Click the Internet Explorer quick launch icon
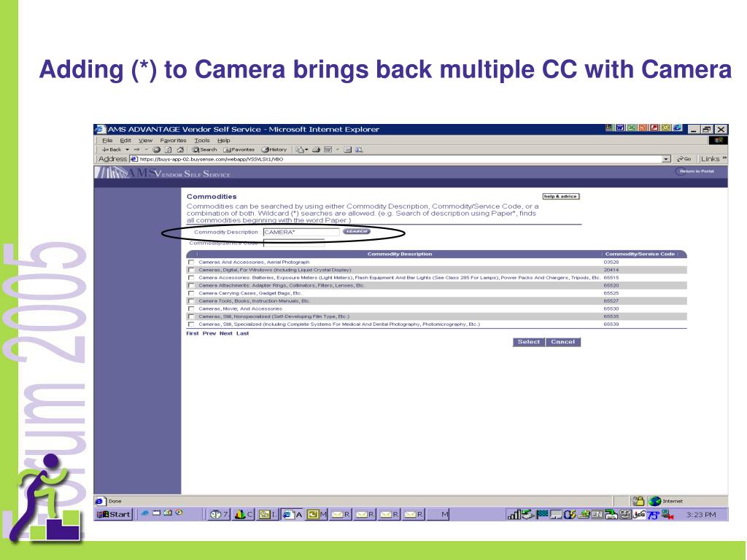Viewport: 747px width, 560px height. (x=145, y=513)
